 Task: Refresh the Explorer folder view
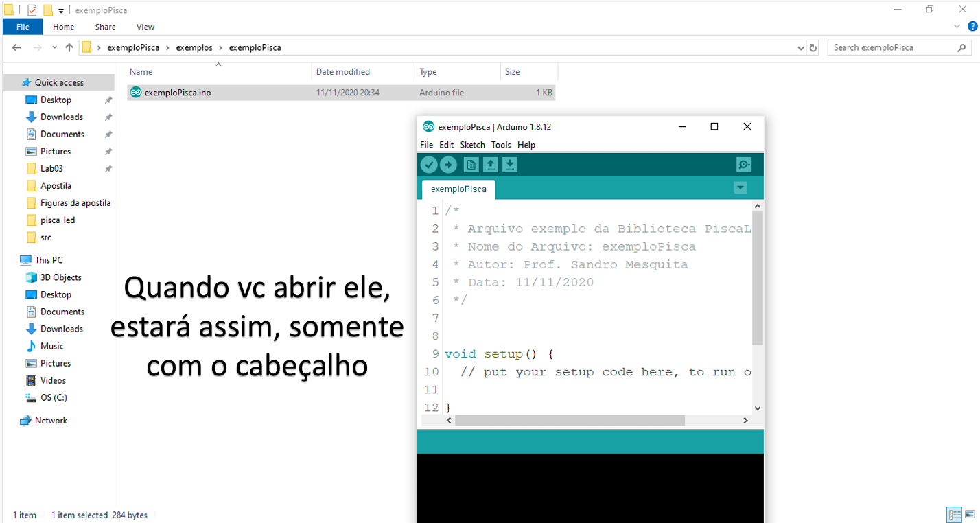[x=813, y=48]
